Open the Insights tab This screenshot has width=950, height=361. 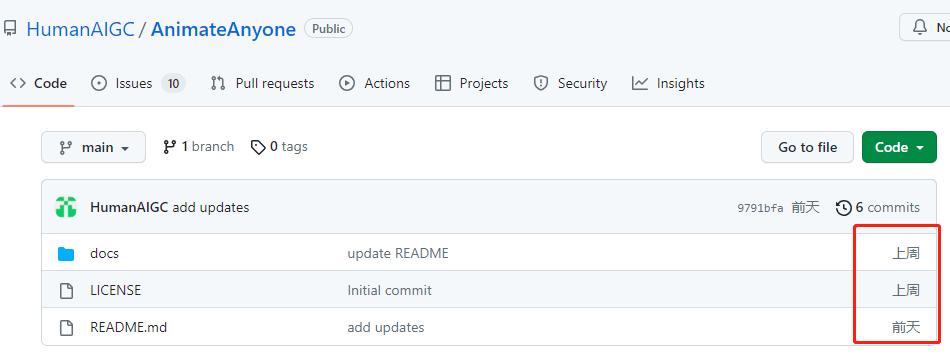click(x=668, y=84)
